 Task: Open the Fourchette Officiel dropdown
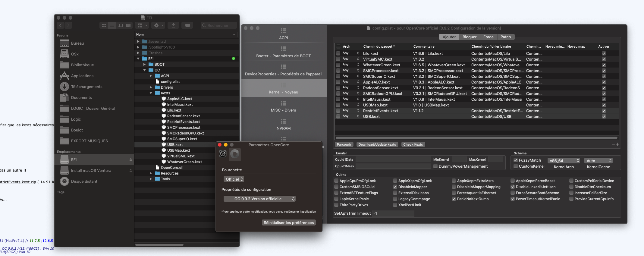click(x=234, y=179)
